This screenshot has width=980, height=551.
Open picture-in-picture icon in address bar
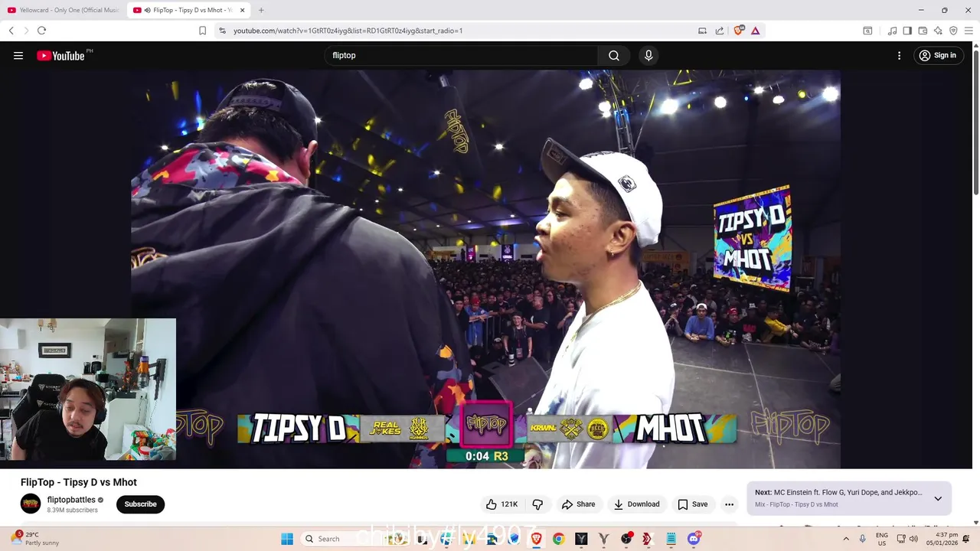click(x=702, y=31)
